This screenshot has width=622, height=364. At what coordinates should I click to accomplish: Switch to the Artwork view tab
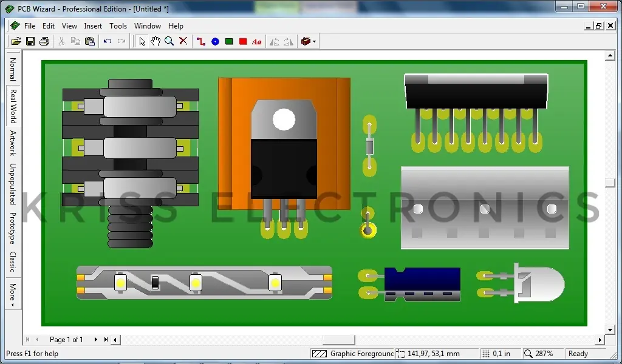click(13, 143)
